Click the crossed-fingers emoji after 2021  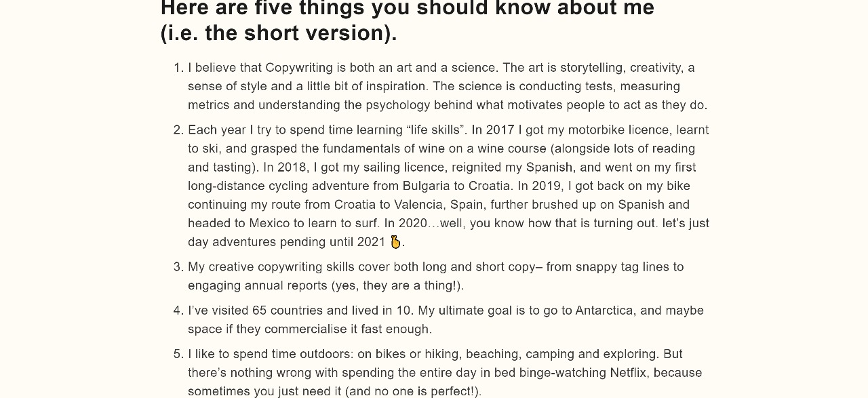tap(396, 241)
